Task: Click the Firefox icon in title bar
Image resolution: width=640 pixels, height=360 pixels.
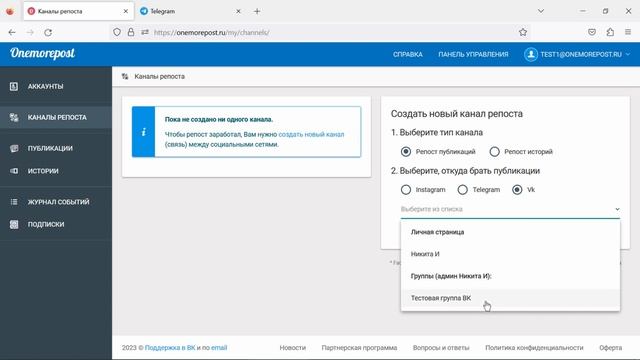Action: coord(9,11)
